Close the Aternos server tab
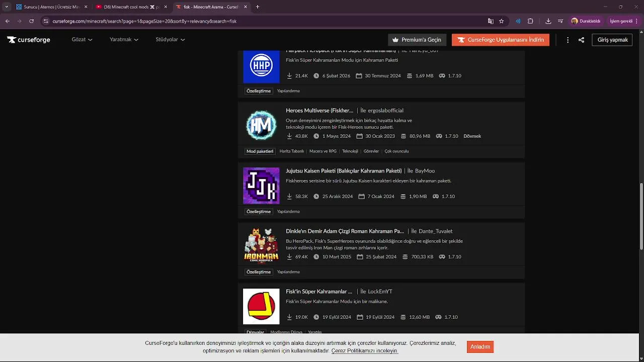The image size is (644, 362). tap(86, 7)
